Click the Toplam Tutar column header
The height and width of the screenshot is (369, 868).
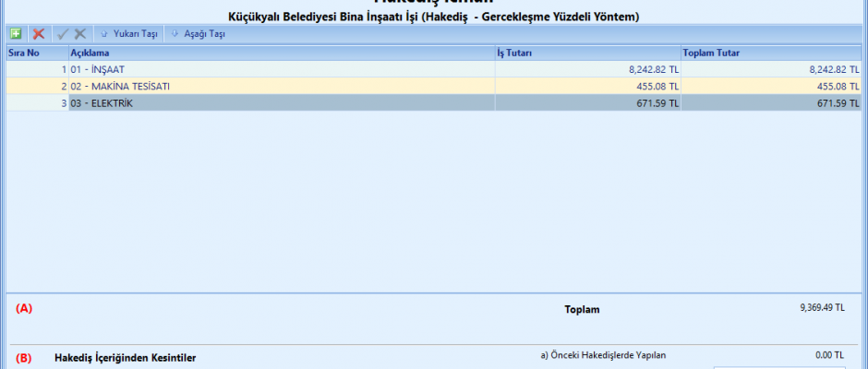coord(711,53)
